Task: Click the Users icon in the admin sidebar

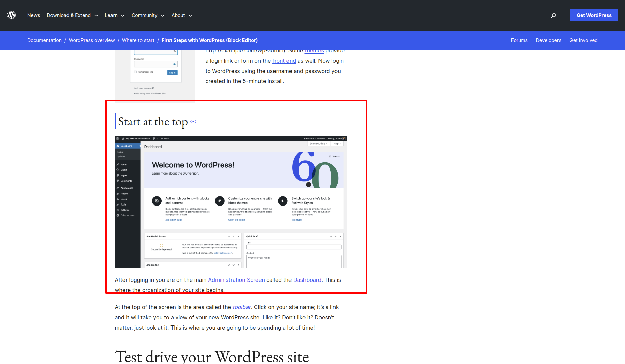Action: click(x=119, y=199)
